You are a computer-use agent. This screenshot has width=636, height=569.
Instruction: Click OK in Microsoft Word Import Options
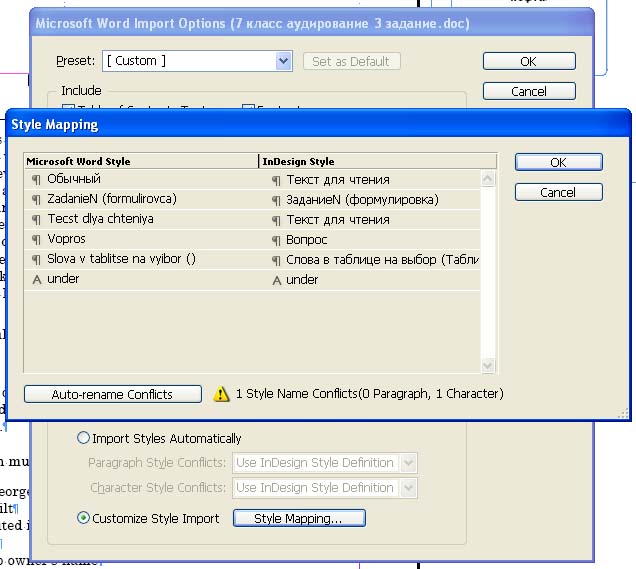tap(529, 61)
